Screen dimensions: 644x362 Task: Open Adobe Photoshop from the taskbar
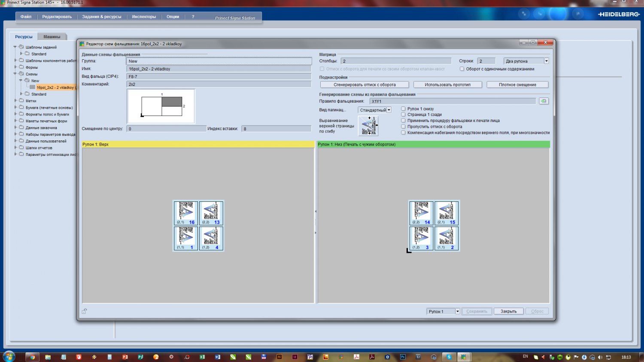[403, 357]
